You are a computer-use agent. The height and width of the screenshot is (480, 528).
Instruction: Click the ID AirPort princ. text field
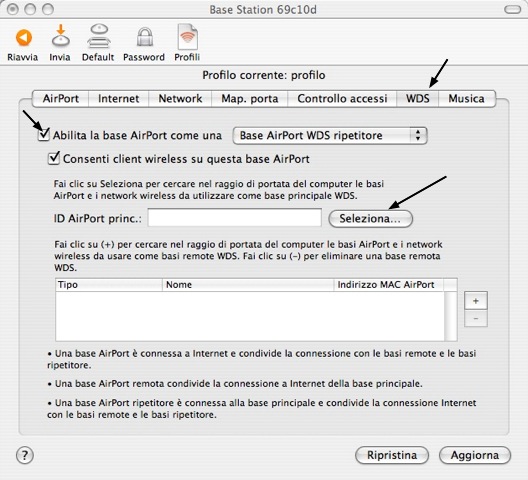coord(235,218)
